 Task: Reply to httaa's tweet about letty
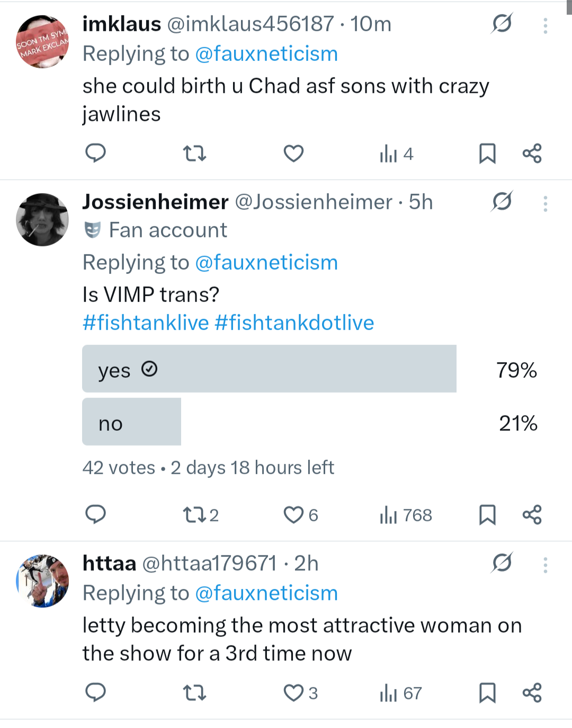click(95, 693)
